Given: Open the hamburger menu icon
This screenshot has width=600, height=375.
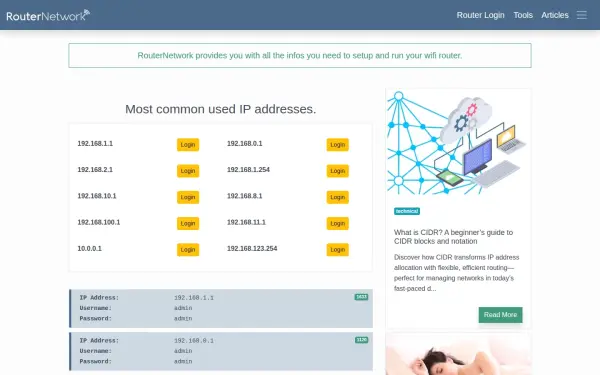Looking at the screenshot, I should [582, 15].
